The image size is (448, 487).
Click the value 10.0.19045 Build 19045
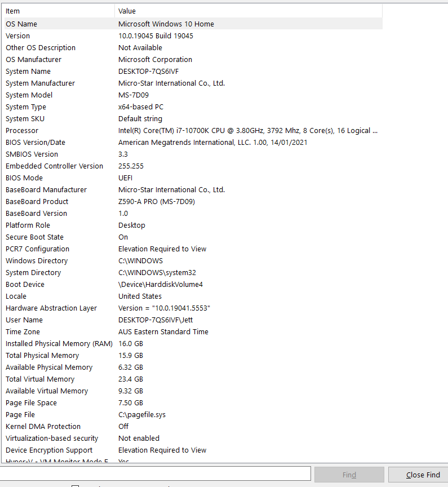(x=156, y=36)
